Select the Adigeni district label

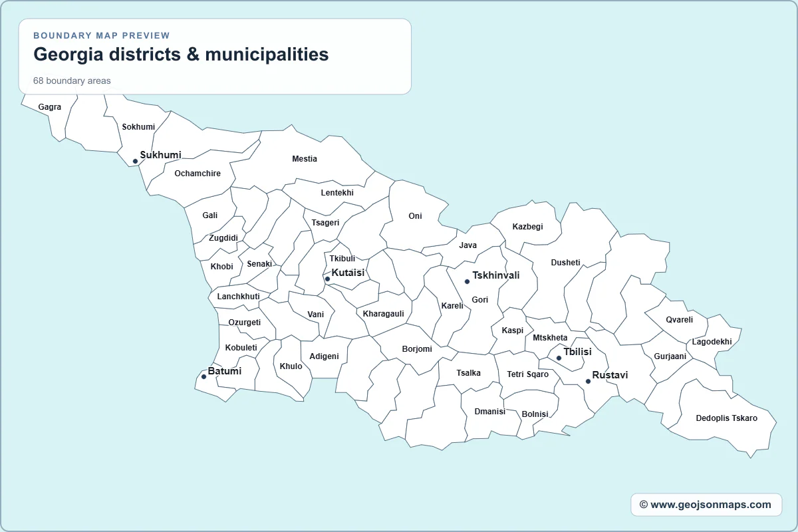tap(325, 356)
